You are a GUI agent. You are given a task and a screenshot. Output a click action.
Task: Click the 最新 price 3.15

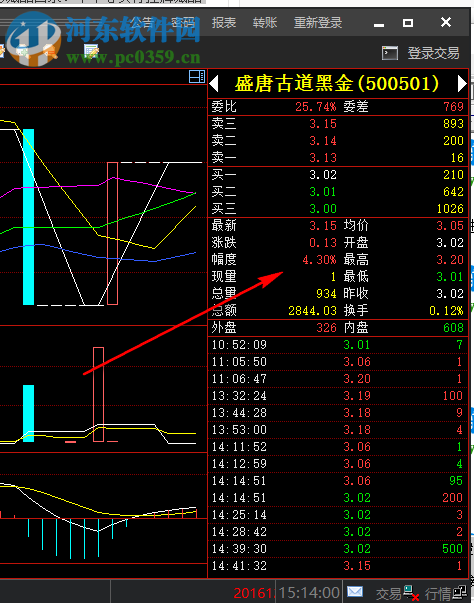click(x=323, y=226)
